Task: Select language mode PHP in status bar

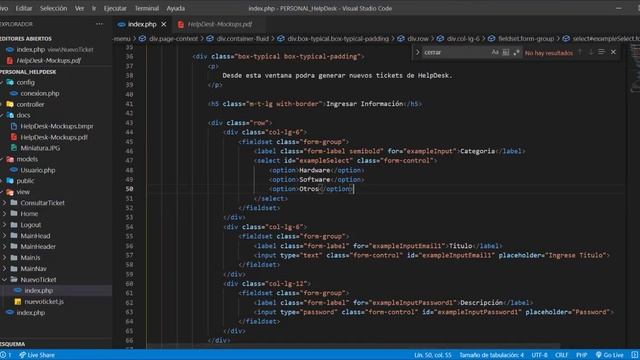Action: [x=582, y=355]
